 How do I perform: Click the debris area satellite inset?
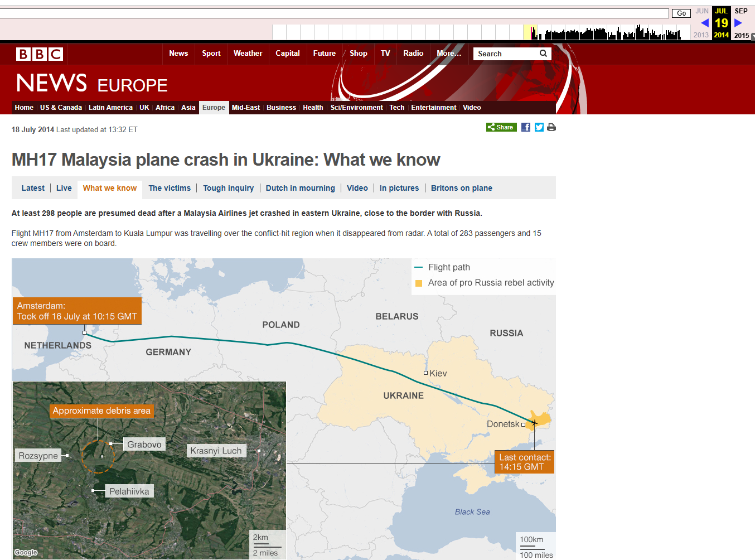[149, 470]
